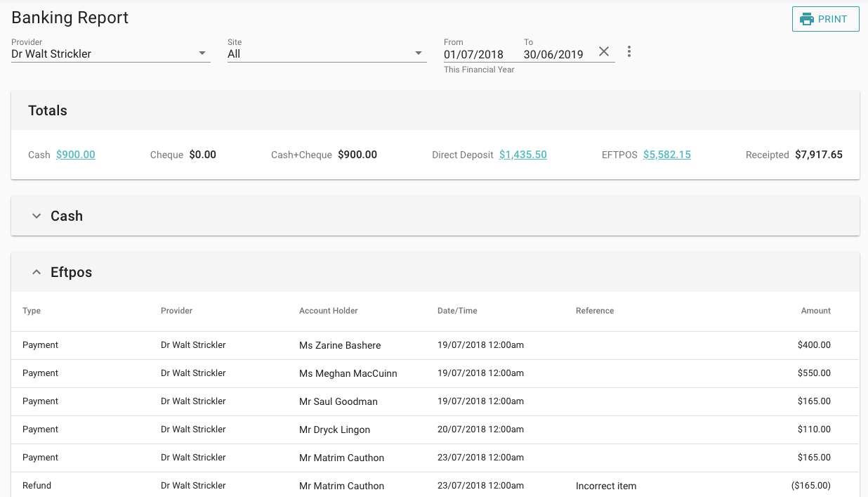Sort by the Date/Time column header
The image size is (868, 497).
(457, 311)
